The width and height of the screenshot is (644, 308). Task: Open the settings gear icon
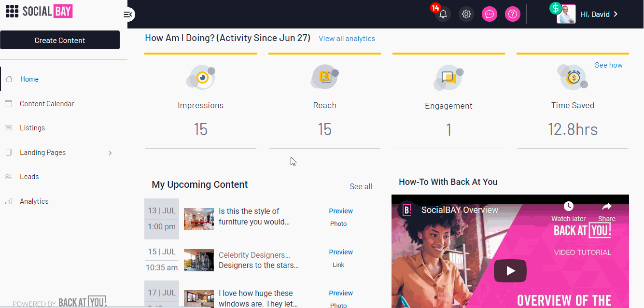466,14
